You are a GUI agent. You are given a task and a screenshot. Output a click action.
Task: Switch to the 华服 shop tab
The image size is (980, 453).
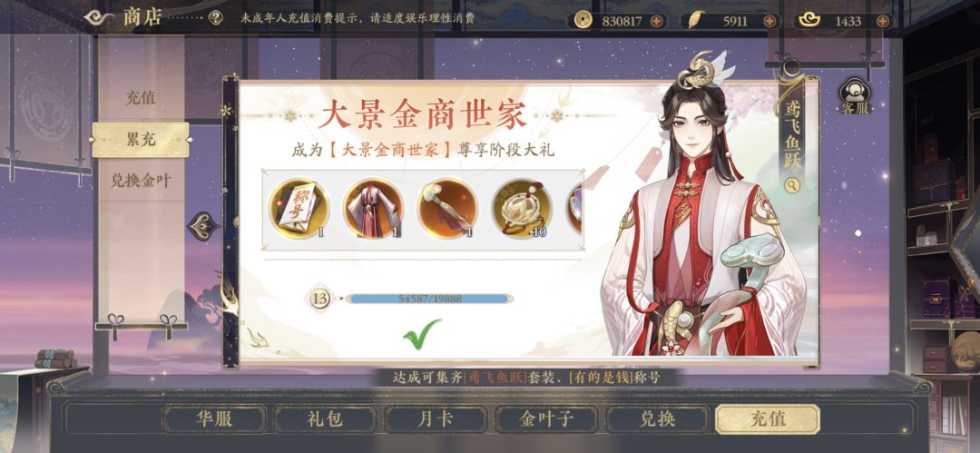coord(215,419)
